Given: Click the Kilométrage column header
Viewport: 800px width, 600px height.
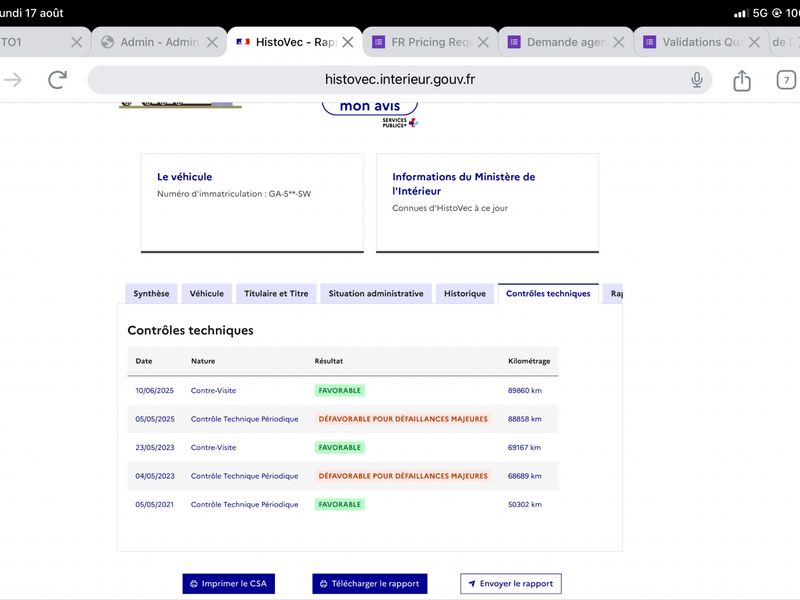Looking at the screenshot, I should click(x=529, y=361).
